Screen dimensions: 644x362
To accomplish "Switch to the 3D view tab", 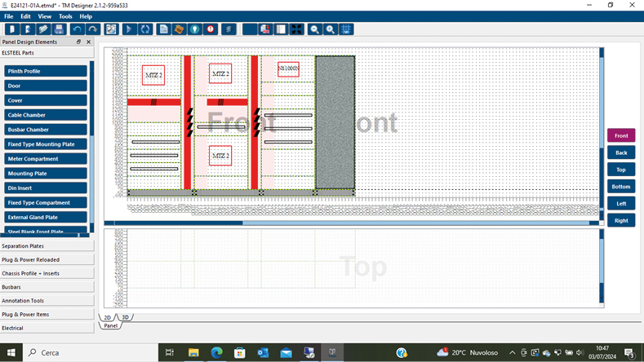I will click(x=125, y=317).
